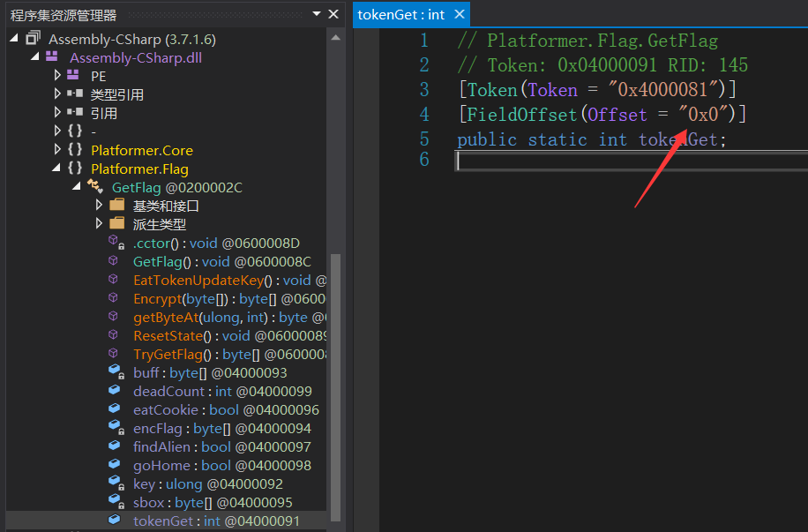The height and width of the screenshot is (532, 808).
Task: Collapse the GetFlag @0200002C class
Action: pos(77,186)
